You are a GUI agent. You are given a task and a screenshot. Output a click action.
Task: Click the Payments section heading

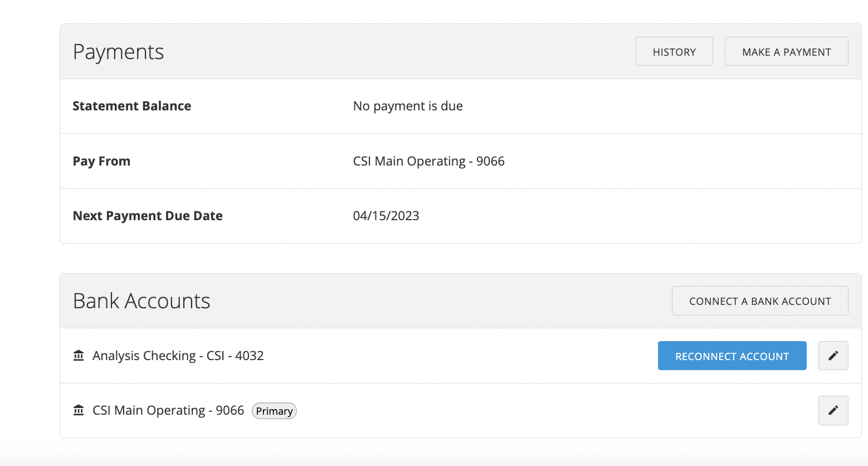click(118, 51)
